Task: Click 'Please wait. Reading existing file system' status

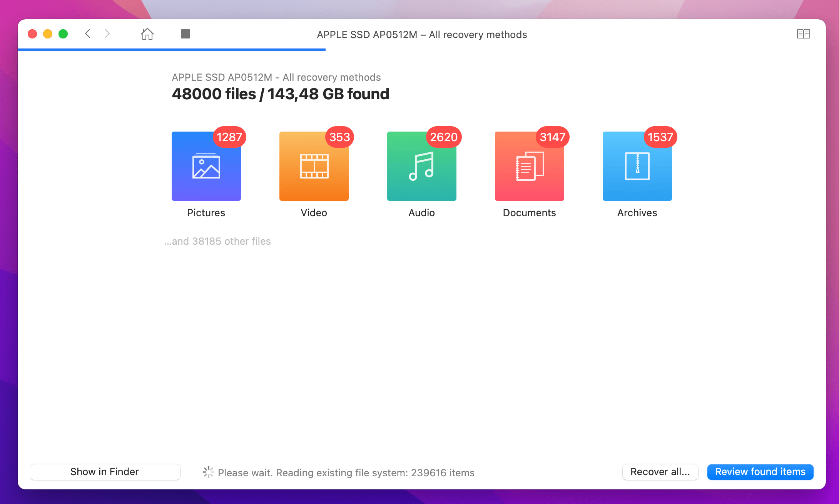Action: pos(346,473)
